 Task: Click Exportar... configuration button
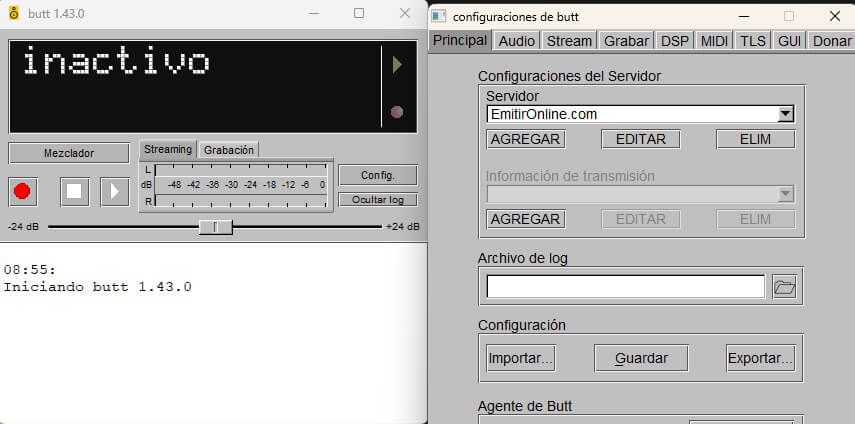coord(761,358)
